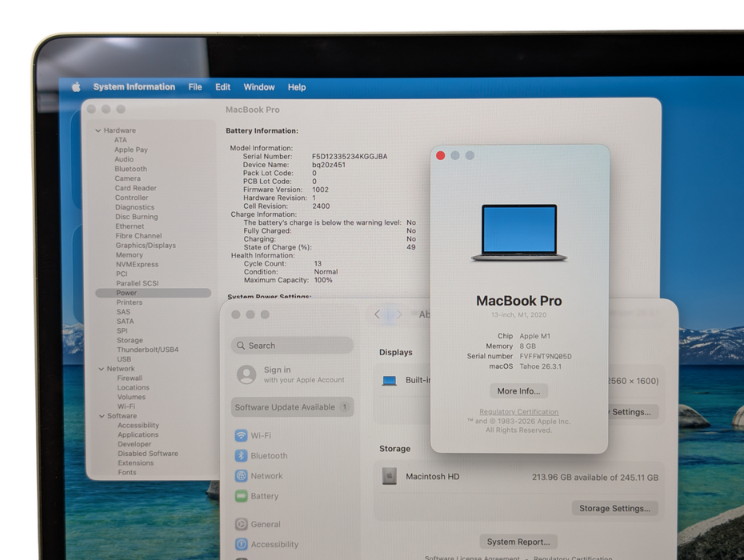This screenshot has width=744, height=560.
Task: Select Applications under Software
Action: (x=138, y=434)
